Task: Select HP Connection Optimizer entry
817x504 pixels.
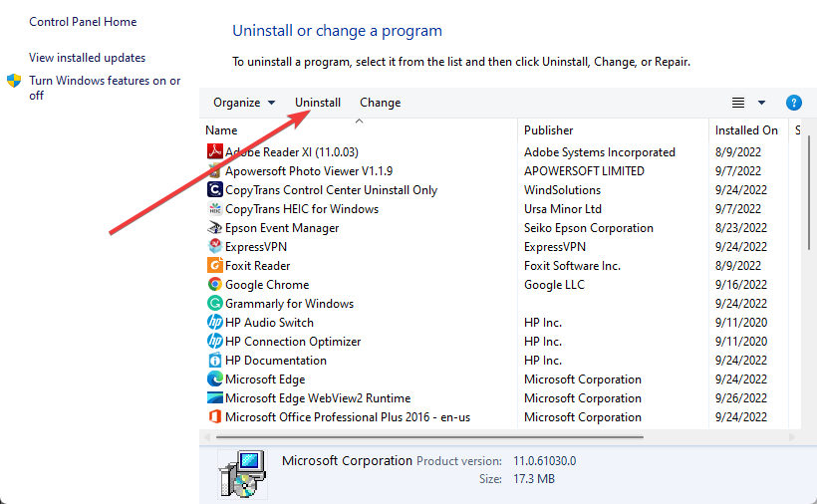Action: coord(293,342)
